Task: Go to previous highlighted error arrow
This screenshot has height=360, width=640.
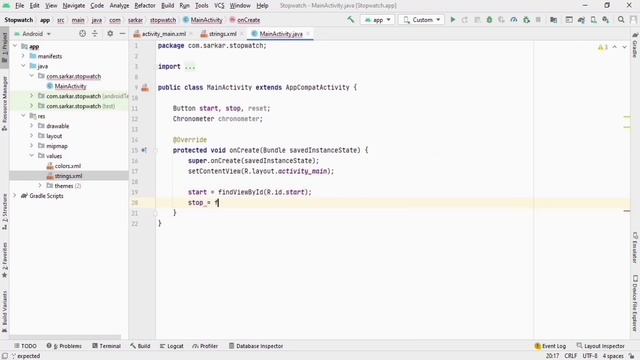Action: (614, 47)
